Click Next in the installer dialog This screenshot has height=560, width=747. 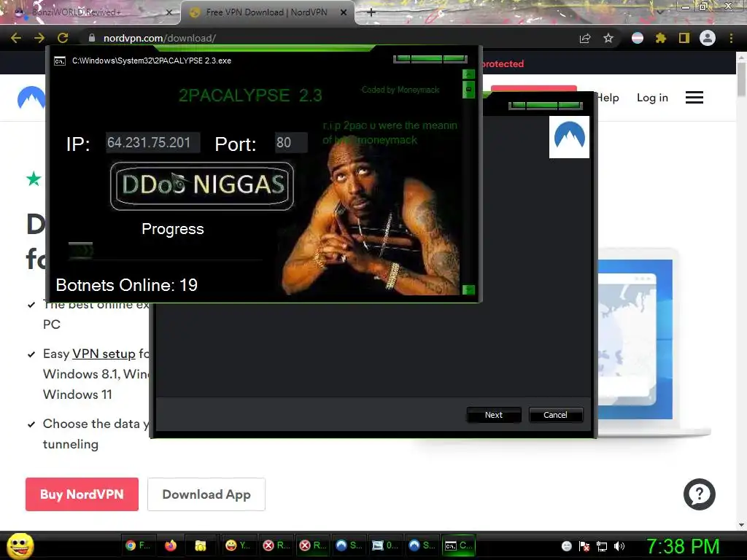494,415
